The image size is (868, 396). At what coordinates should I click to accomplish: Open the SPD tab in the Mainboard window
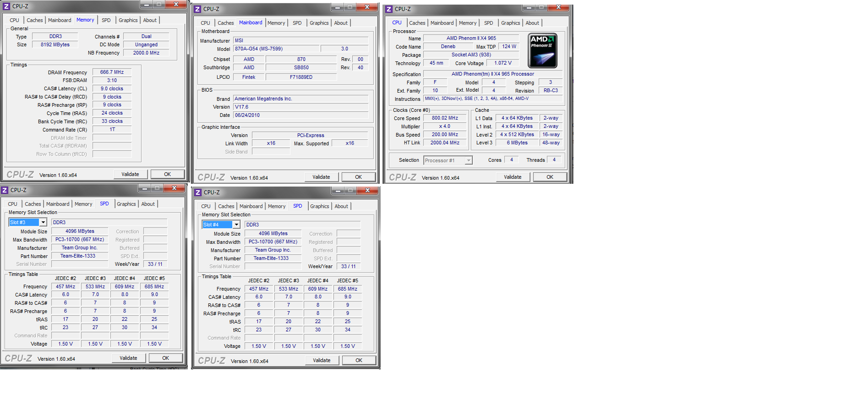tap(297, 23)
